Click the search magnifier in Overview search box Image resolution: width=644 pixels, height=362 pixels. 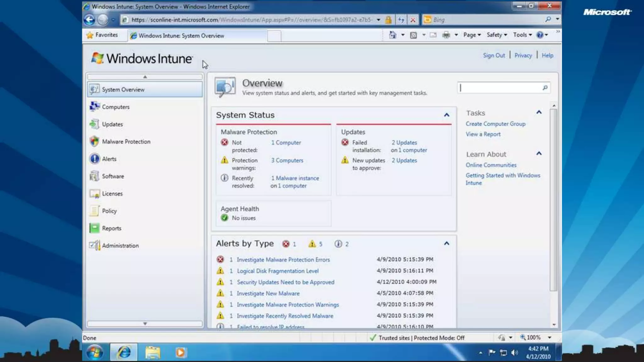(545, 88)
